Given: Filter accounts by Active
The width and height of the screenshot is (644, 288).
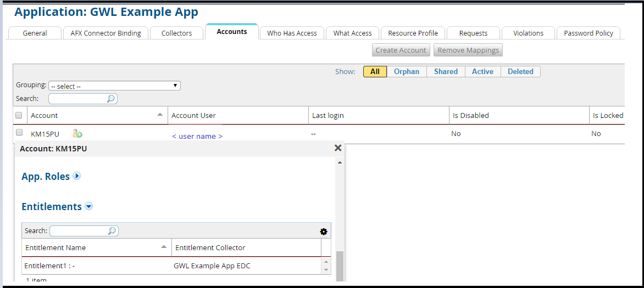Looking at the screenshot, I should 482,72.
